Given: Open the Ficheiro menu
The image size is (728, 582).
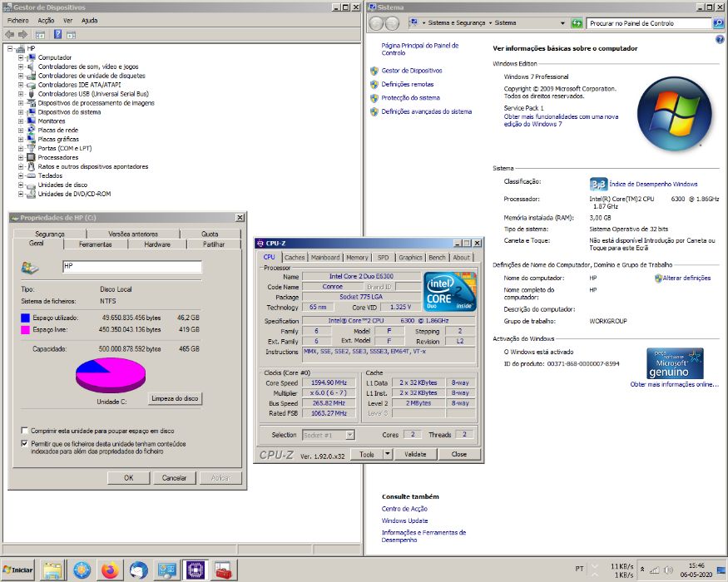Looking at the screenshot, I should tap(17, 21).
